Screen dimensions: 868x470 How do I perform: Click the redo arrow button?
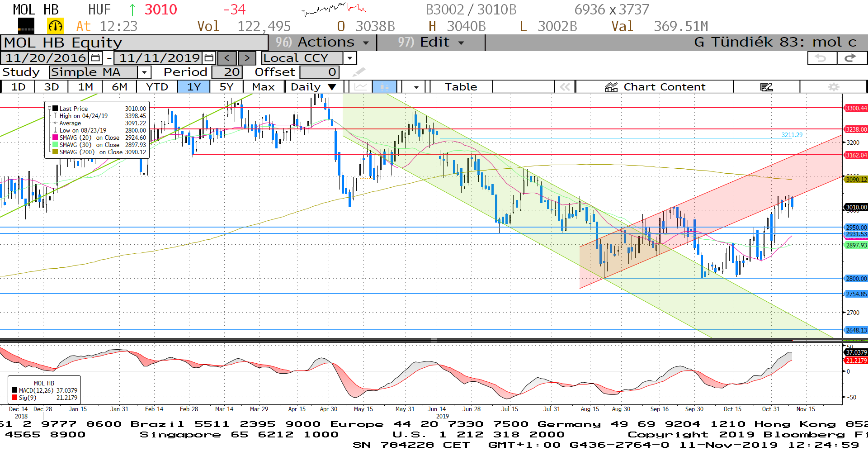(x=851, y=58)
